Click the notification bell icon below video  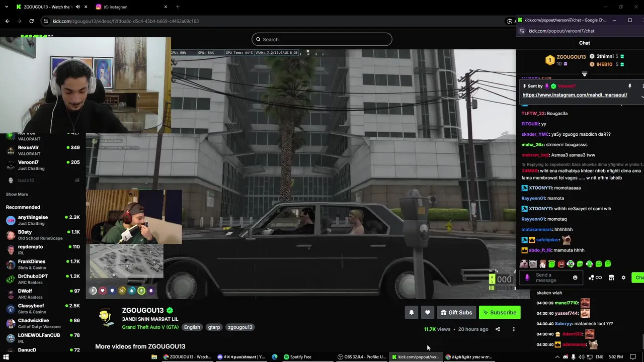point(412,312)
